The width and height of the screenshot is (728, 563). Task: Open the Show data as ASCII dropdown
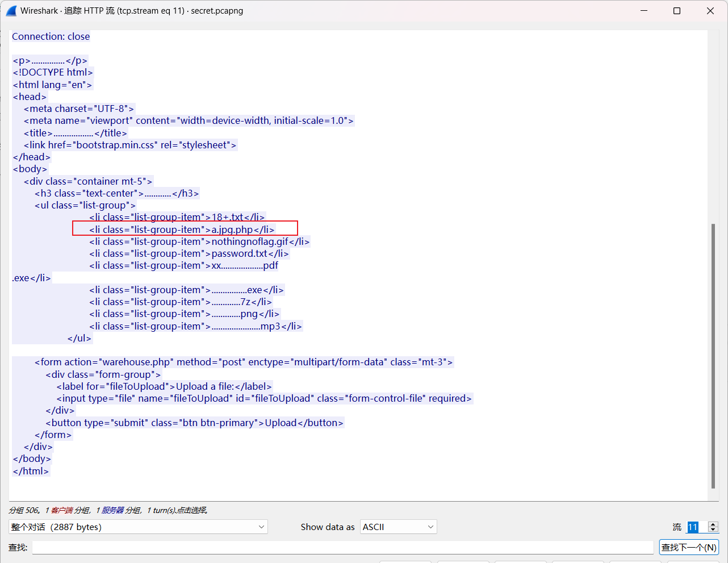coord(398,527)
